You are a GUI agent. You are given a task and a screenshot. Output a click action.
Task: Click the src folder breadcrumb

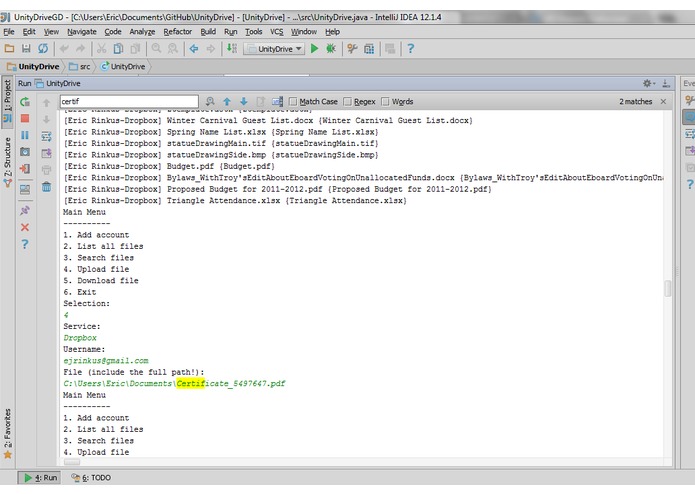pos(80,66)
